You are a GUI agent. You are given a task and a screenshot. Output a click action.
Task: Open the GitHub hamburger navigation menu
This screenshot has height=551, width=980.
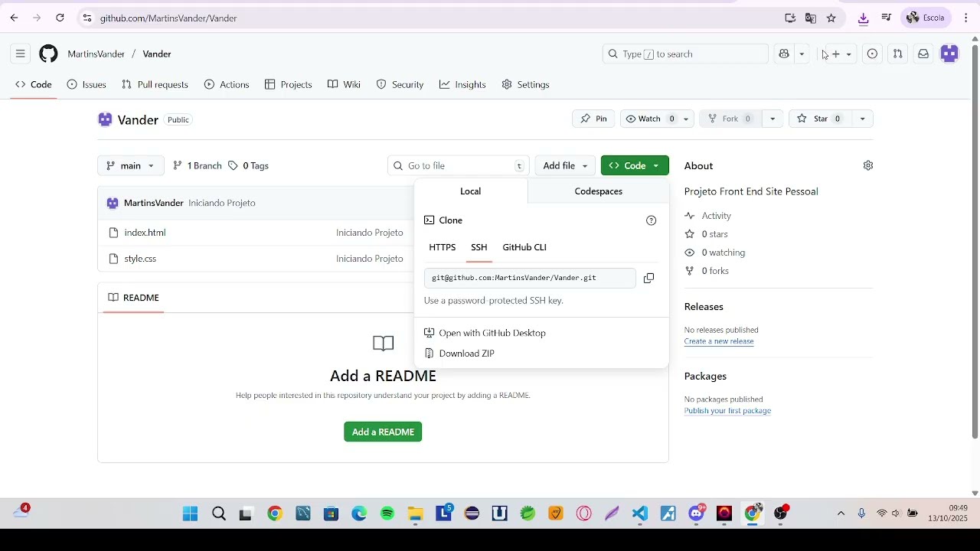(21, 54)
